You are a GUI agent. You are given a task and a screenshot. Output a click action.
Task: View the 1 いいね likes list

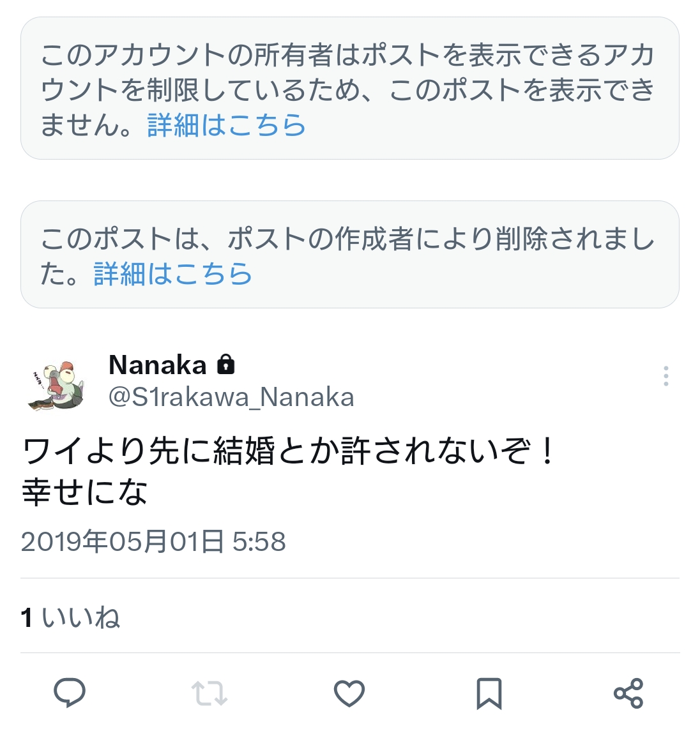pos(70,617)
